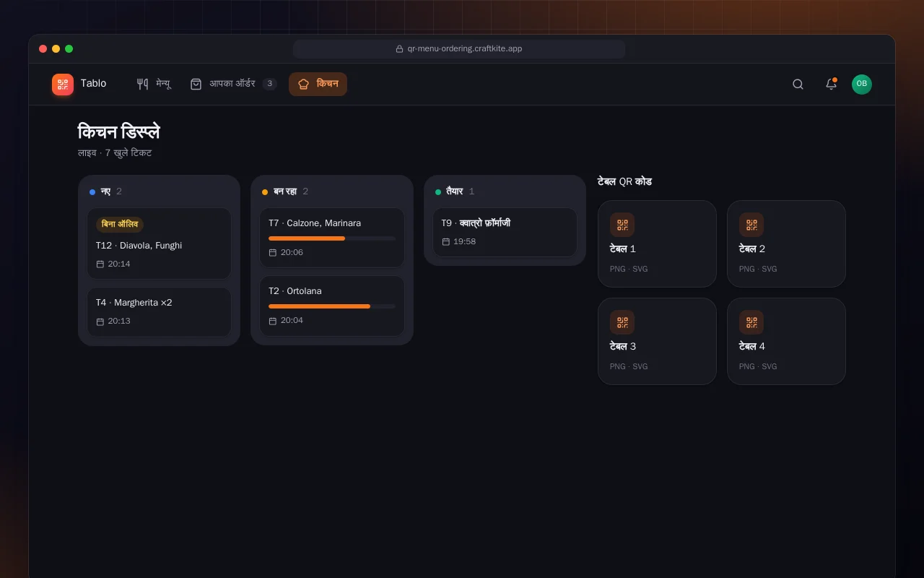
Task: Open the search icon in header
Action: click(x=798, y=84)
